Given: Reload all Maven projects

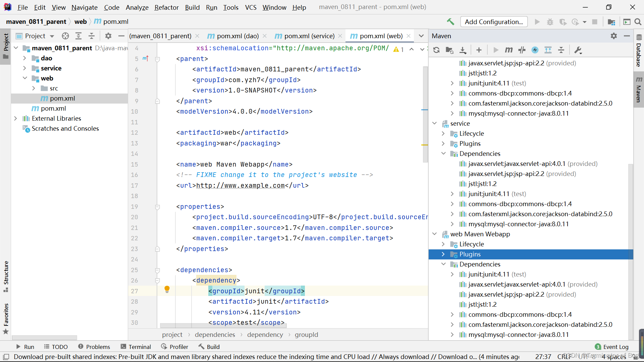Looking at the screenshot, I should click(436, 50).
